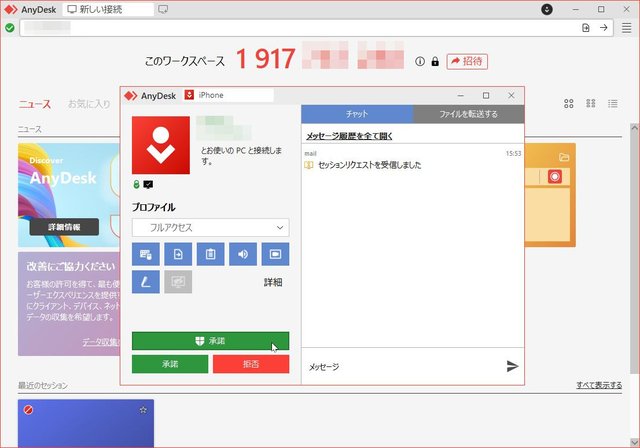
Task: Open a new tab with monitor icon
Action: click(x=163, y=9)
